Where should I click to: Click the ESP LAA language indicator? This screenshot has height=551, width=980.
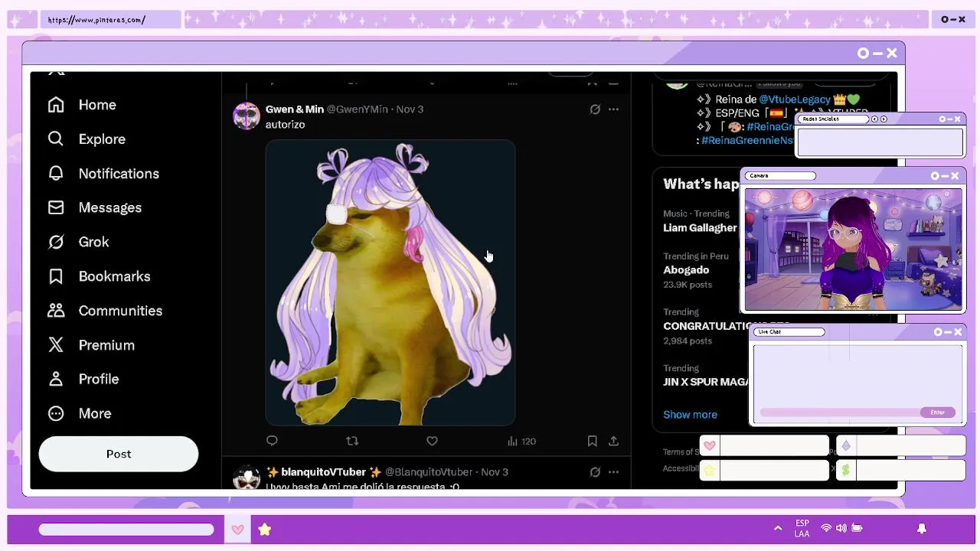[x=802, y=529]
